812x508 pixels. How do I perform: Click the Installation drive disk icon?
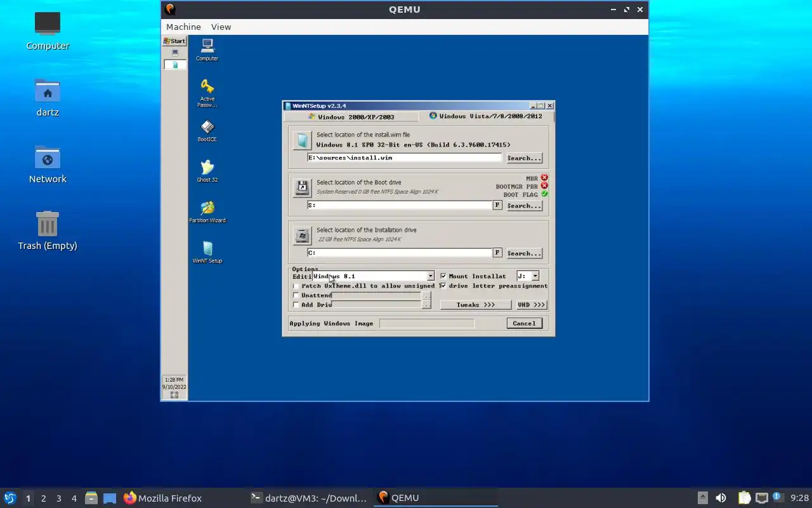302,236
